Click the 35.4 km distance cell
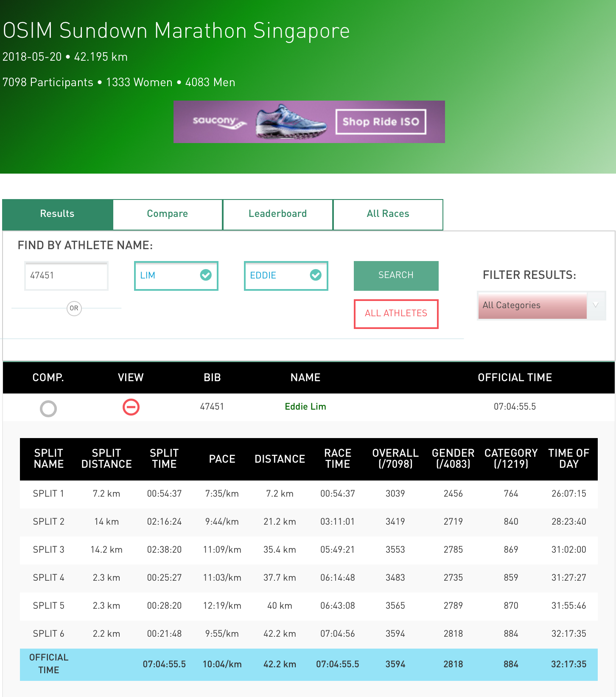The image size is (616, 697). [x=280, y=550]
